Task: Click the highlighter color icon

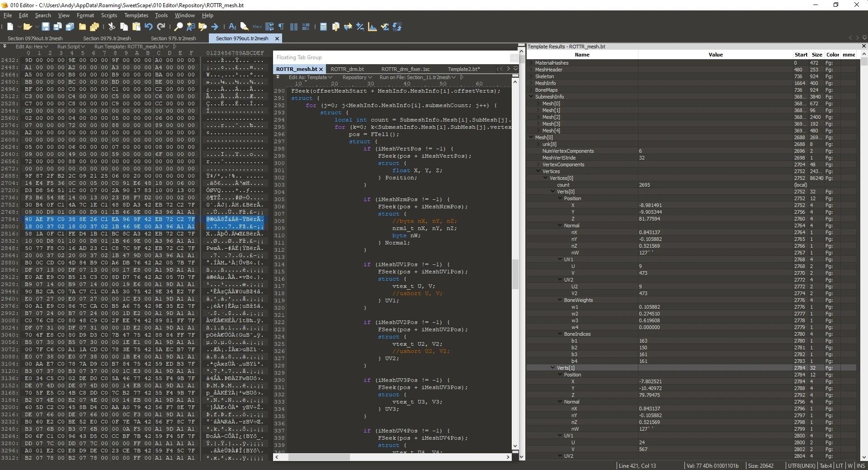Action: pos(245,27)
